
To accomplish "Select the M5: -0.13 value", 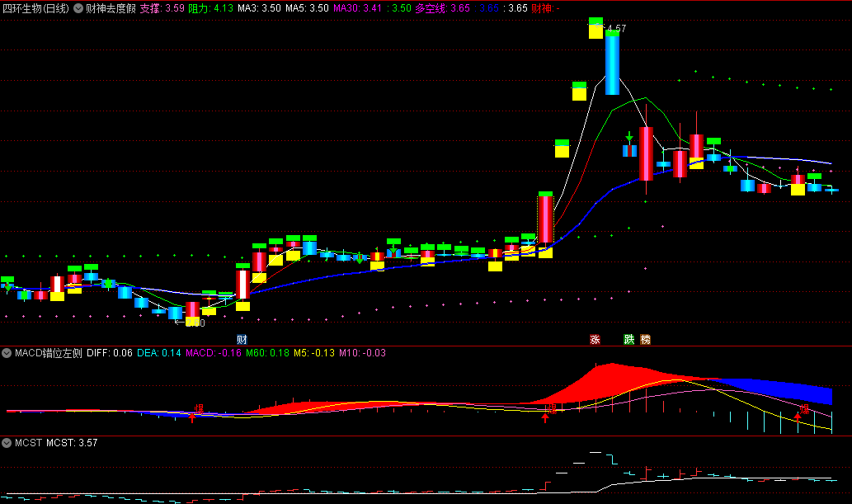I will [x=314, y=353].
